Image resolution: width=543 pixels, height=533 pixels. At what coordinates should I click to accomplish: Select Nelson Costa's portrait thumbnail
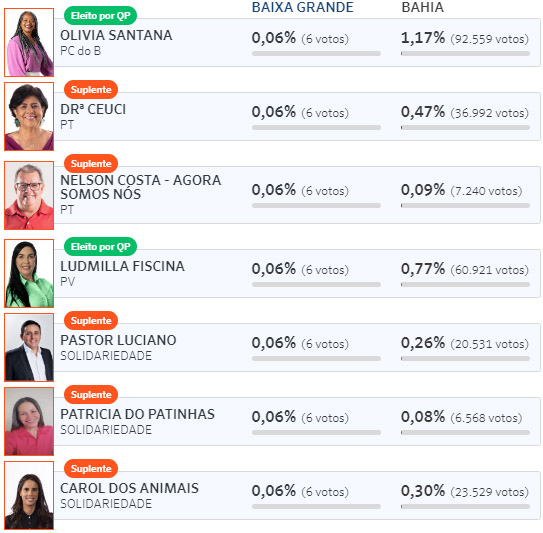(x=29, y=195)
